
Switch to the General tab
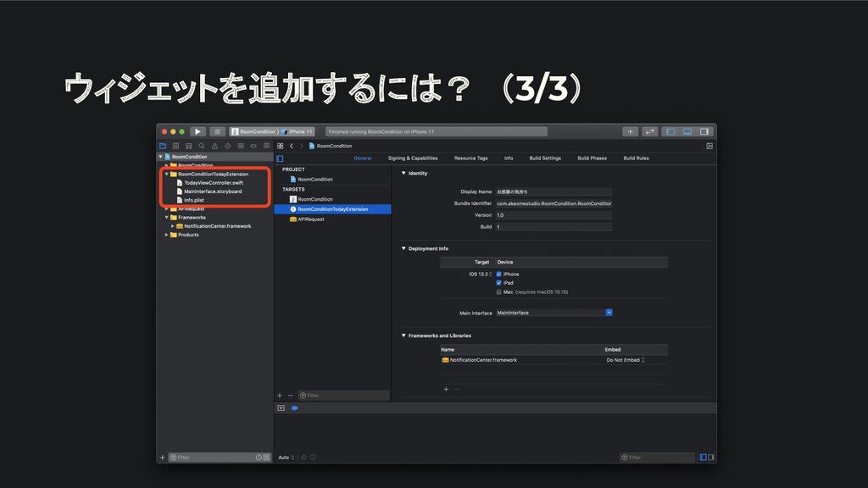[x=363, y=158]
